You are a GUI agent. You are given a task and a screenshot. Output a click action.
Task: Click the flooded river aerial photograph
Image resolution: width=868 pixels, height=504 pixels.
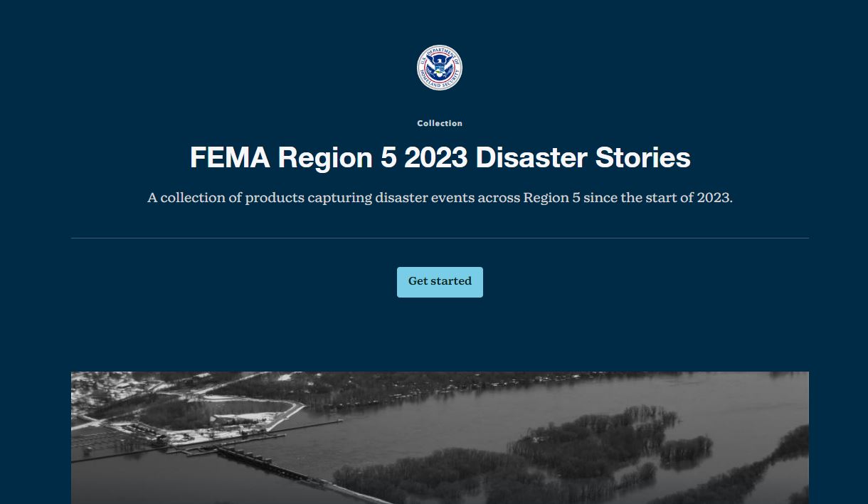click(x=440, y=437)
